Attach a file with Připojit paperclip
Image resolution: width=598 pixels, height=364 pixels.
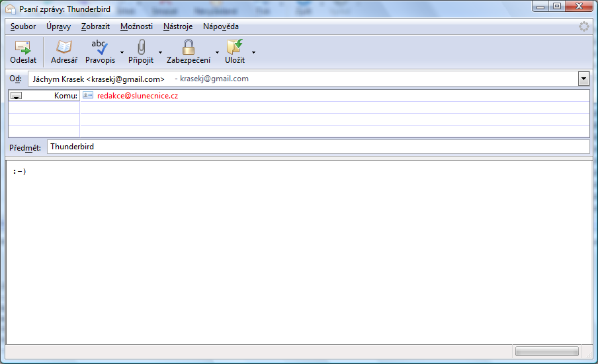tap(141, 52)
